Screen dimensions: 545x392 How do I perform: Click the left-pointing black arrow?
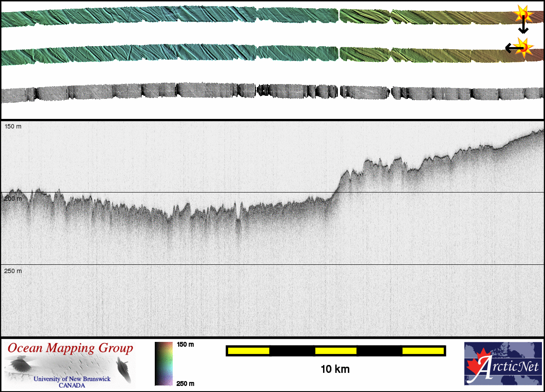(x=510, y=48)
